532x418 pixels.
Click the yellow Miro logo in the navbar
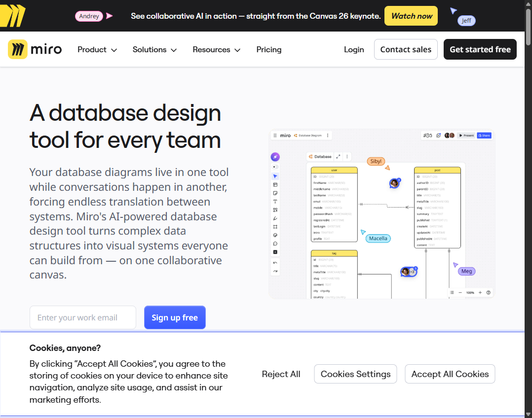click(35, 49)
